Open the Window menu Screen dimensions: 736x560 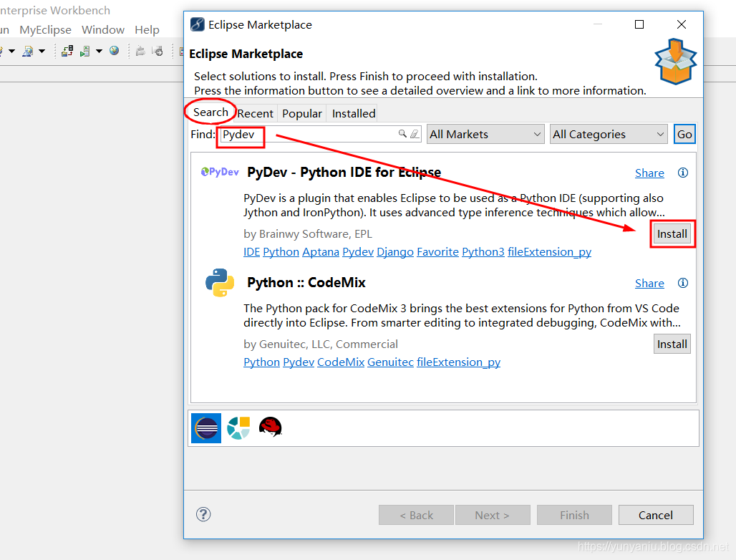pos(103,29)
